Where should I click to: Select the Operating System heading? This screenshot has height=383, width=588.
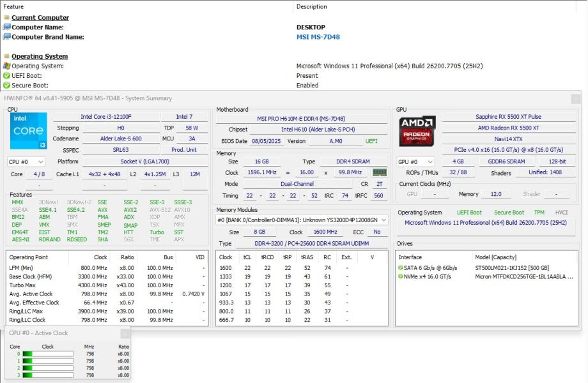click(x=40, y=56)
